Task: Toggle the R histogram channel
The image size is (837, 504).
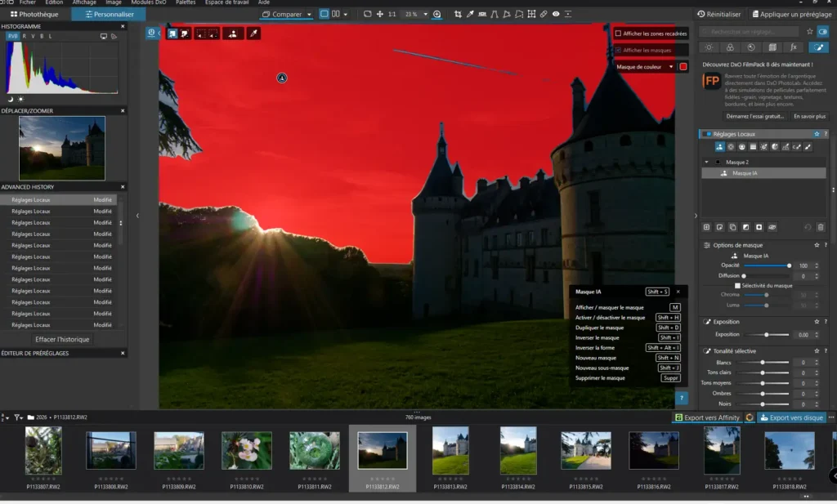Action: click(24, 36)
